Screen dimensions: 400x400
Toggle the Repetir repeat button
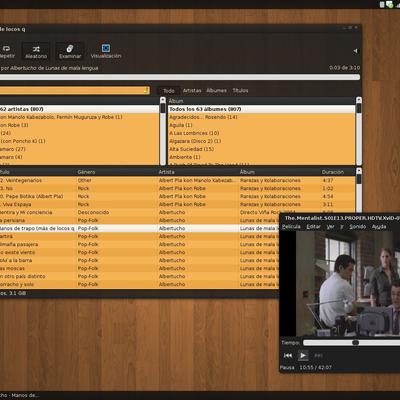(x=7, y=52)
